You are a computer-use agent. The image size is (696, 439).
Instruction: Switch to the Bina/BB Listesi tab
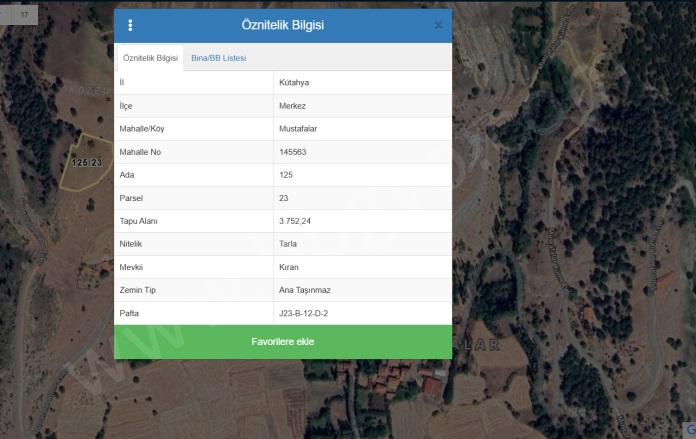[x=218, y=58]
